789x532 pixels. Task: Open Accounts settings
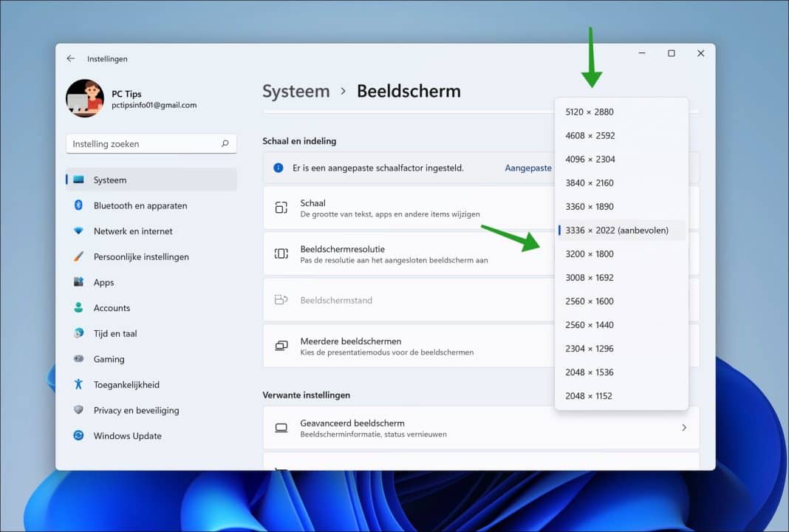click(151, 307)
